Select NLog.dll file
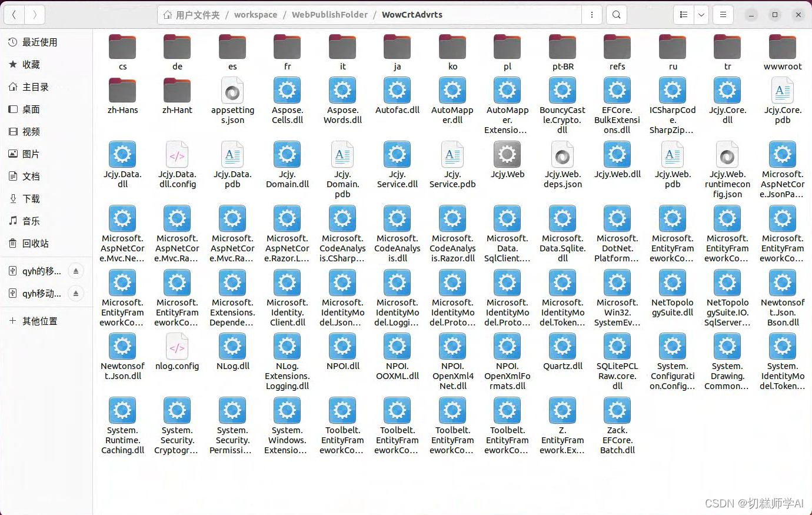 click(x=232, y=352)
